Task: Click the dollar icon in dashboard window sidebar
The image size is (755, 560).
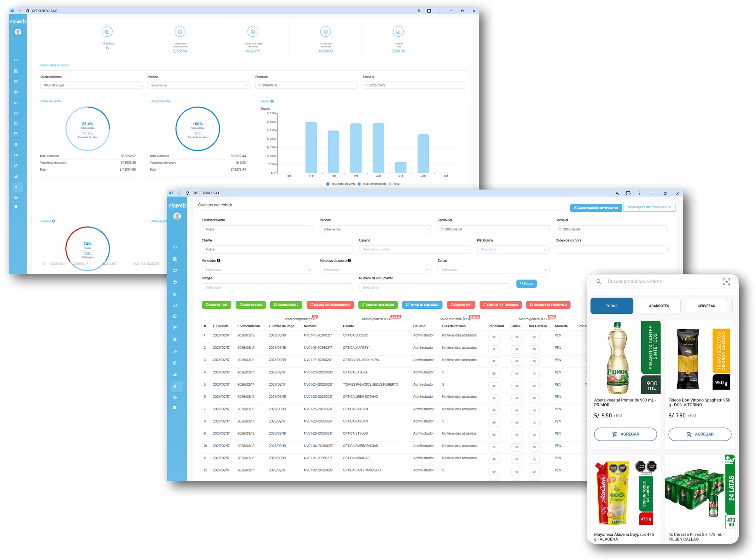Action: 16,188
